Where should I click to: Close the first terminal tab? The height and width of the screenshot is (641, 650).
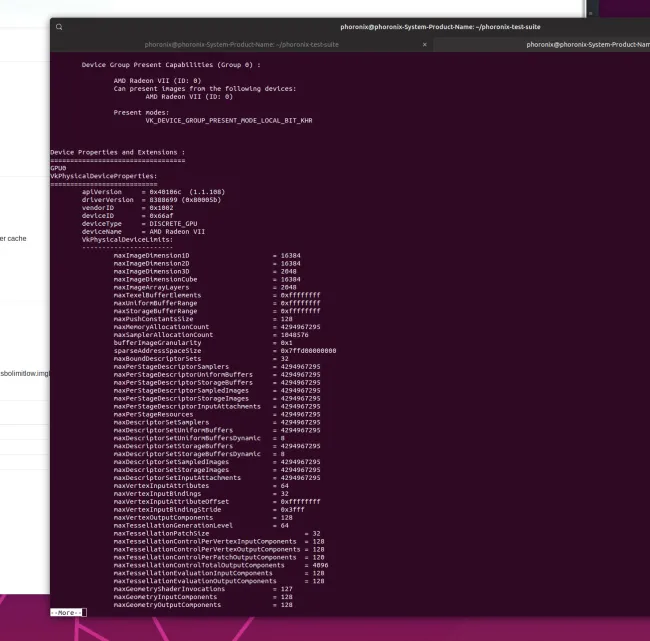[424, 44]
